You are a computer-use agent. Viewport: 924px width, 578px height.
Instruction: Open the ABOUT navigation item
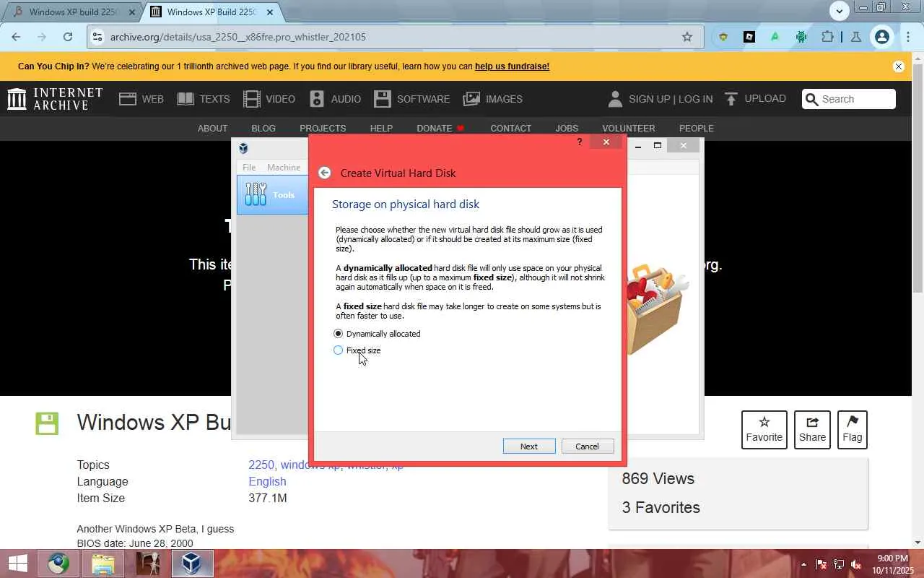pyautogui.click(x=213, y=128)
